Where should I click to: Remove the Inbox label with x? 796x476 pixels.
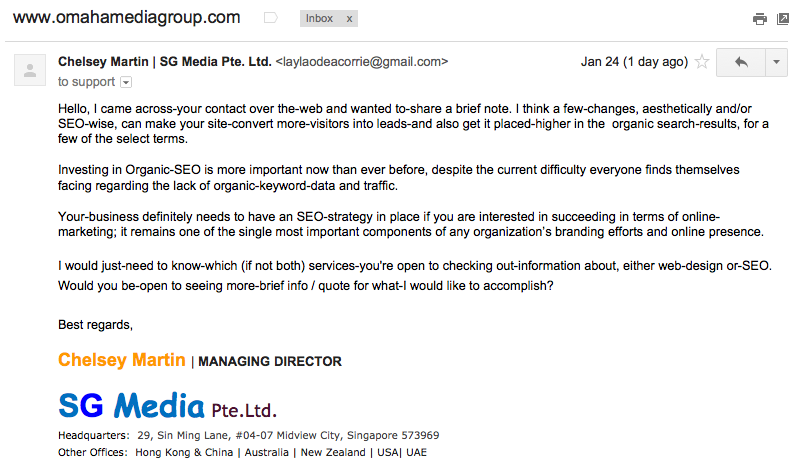(x=349, y=19)
